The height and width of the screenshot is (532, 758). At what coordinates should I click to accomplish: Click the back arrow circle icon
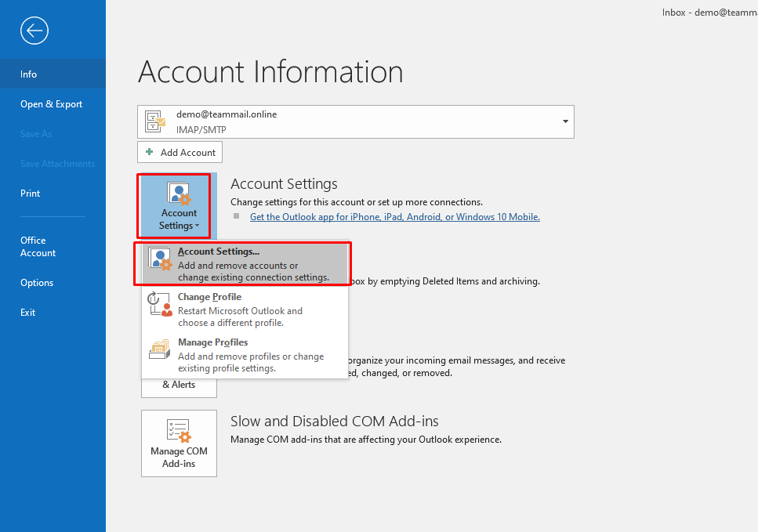click(x=34, y=31)
